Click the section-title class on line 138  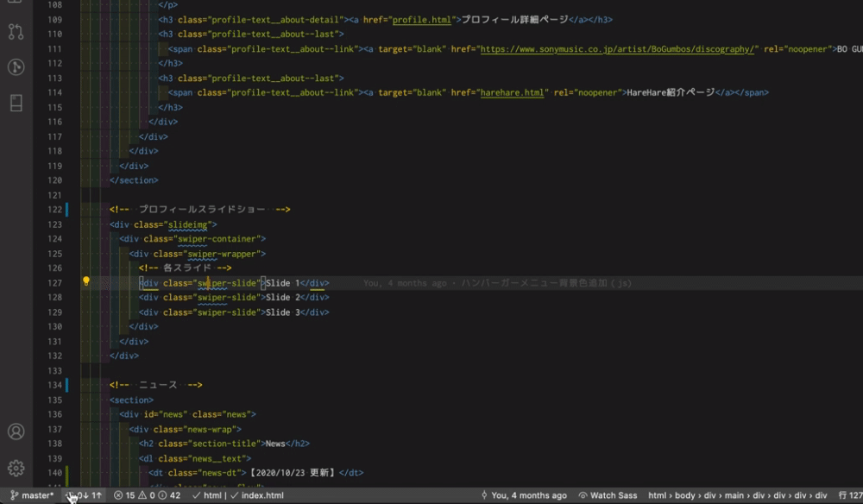pos(227,444)
